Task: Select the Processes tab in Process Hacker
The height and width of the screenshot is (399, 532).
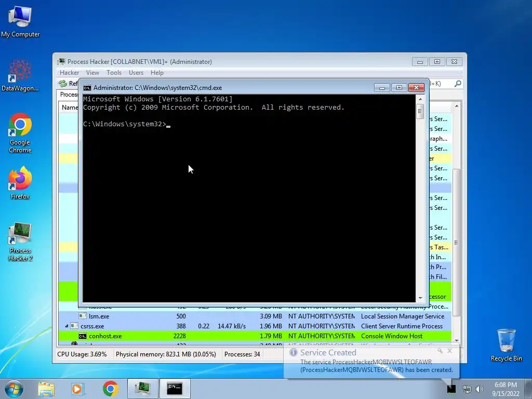Action: coord(69,95)
